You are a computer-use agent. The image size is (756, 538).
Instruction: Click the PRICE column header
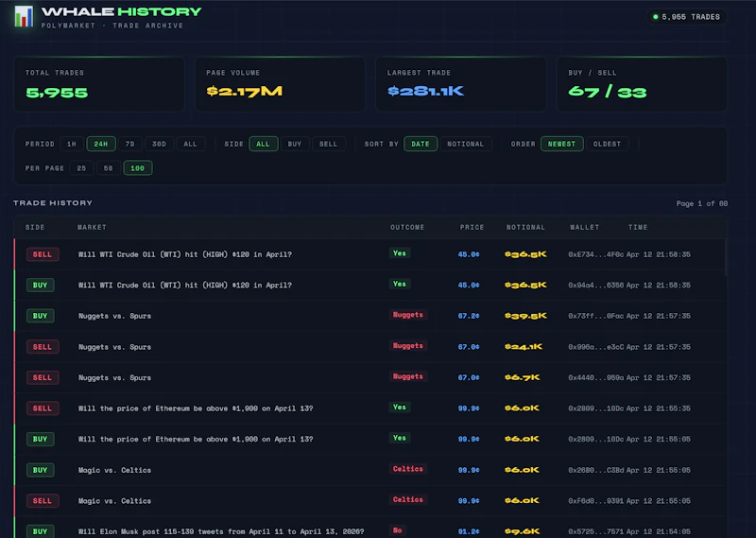pyautogui.click(x=472, y=227)
